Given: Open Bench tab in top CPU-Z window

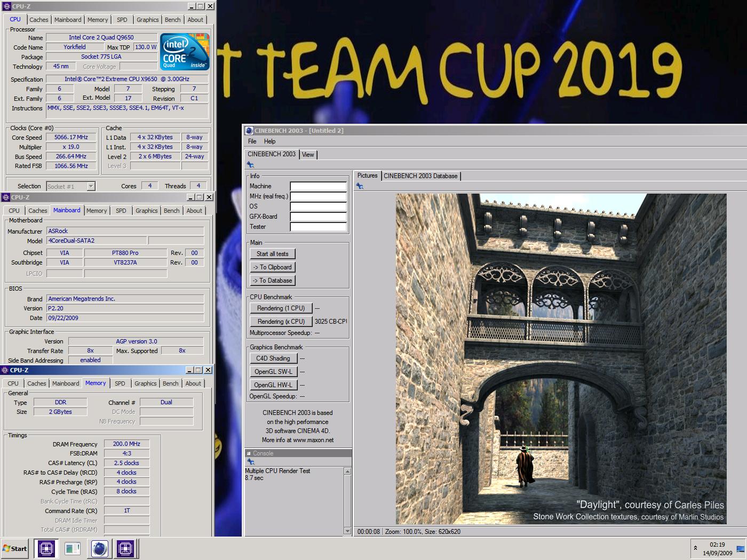Looking at the screenshot, I should point(173,20).
